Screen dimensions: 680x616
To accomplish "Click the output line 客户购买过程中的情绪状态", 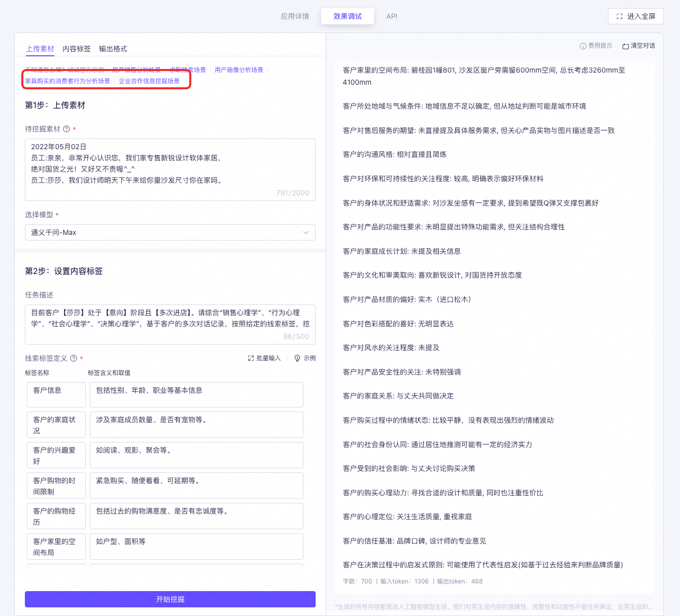I will [x=448, y=420].
